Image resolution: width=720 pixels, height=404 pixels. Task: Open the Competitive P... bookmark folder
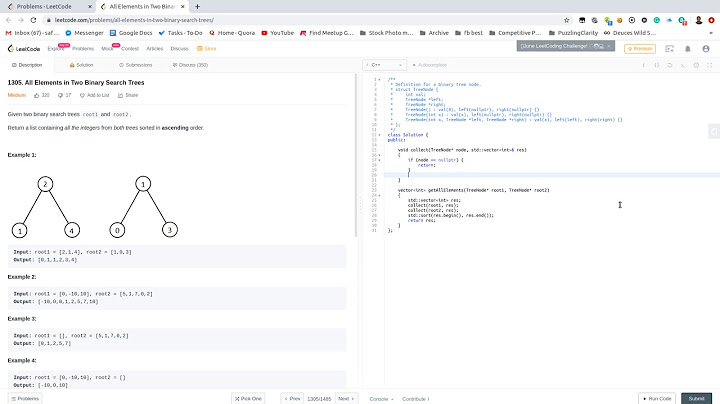pyautogui.click(x=515, y=33)
